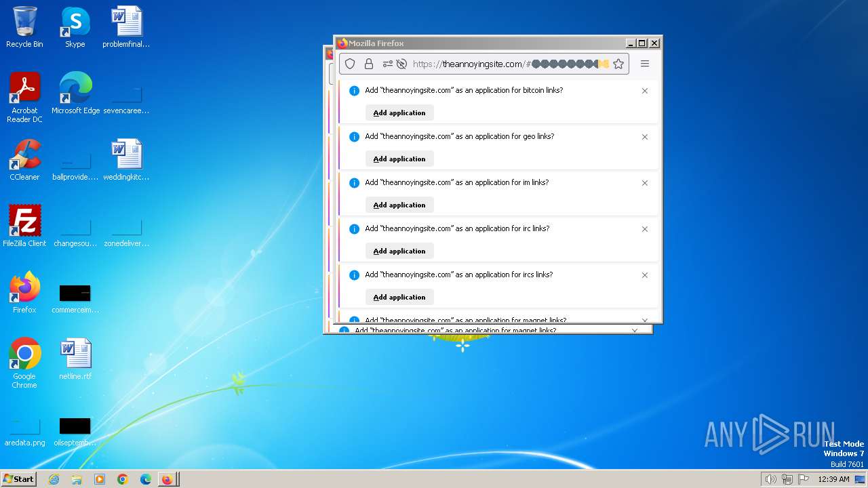Launch Internet Explorer from taskbar

click(x=54, y=479)
